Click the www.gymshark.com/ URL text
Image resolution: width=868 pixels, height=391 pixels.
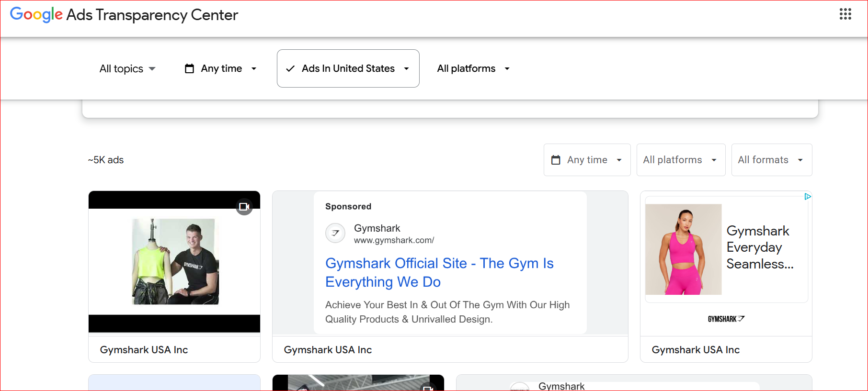[394, 240]
